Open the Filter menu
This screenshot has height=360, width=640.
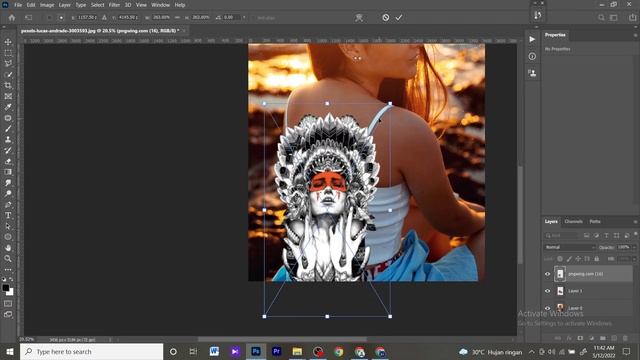(114, 5)
